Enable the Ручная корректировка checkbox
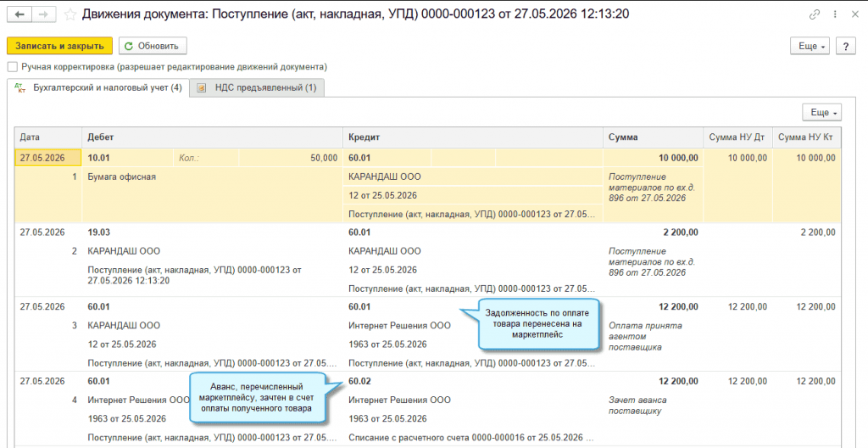 tap(12, 67)
